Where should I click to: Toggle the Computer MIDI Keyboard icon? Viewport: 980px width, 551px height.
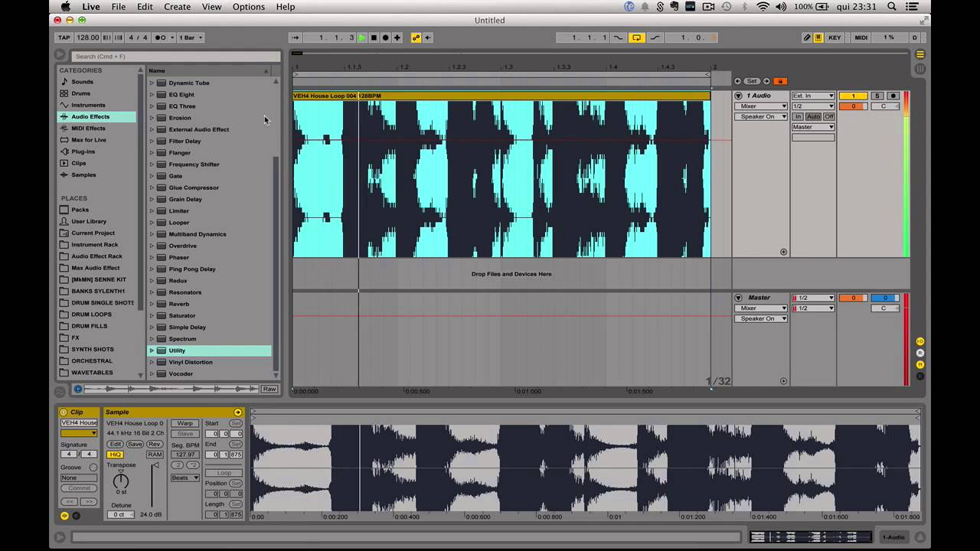[x=818, y=37]
